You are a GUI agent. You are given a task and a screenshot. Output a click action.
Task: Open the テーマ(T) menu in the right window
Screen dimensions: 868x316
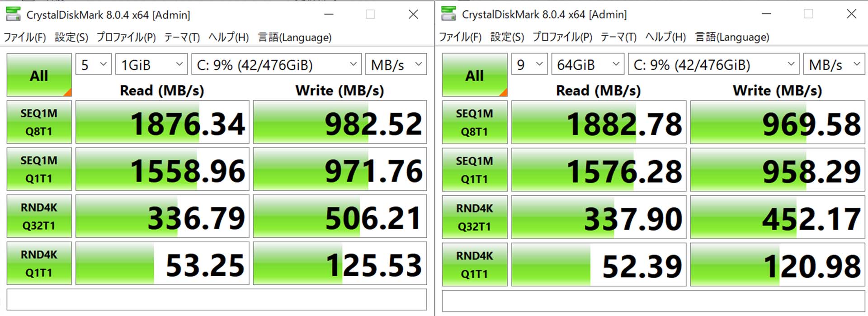(x=618, y=37)
